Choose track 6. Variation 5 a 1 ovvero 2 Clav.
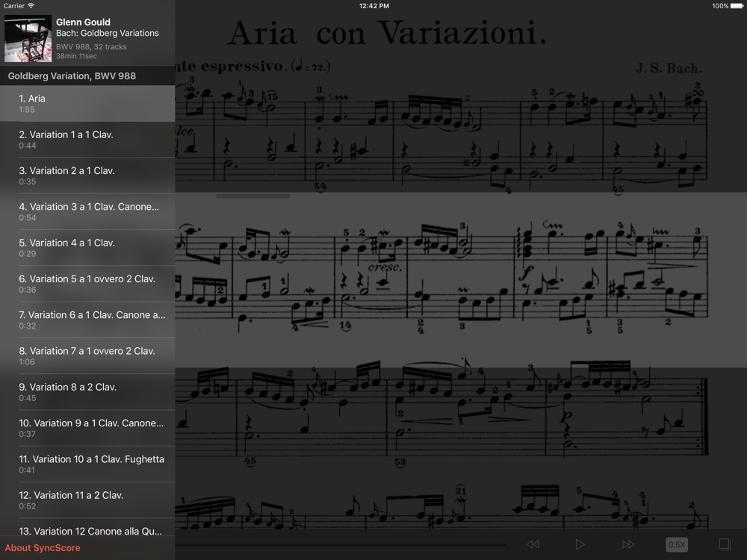The image size is (747, 560). pos(87,284)
